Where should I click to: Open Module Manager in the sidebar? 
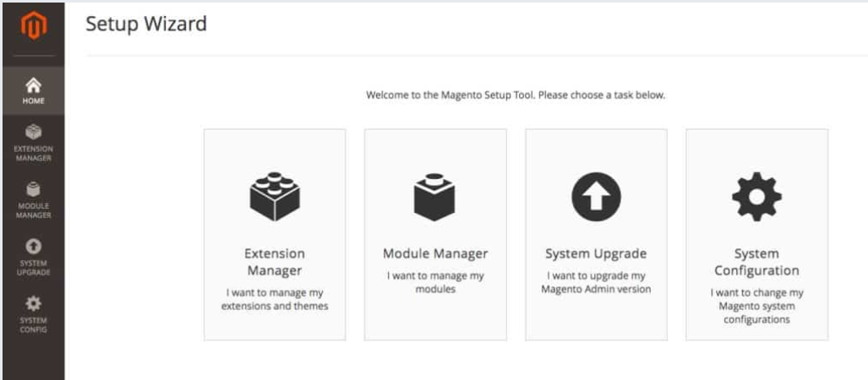tap(33, 199)
